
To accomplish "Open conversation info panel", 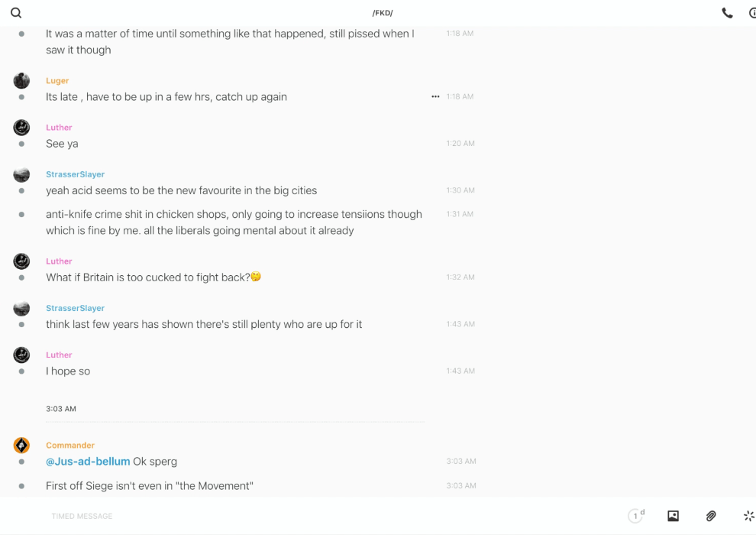I will [752, 13].
